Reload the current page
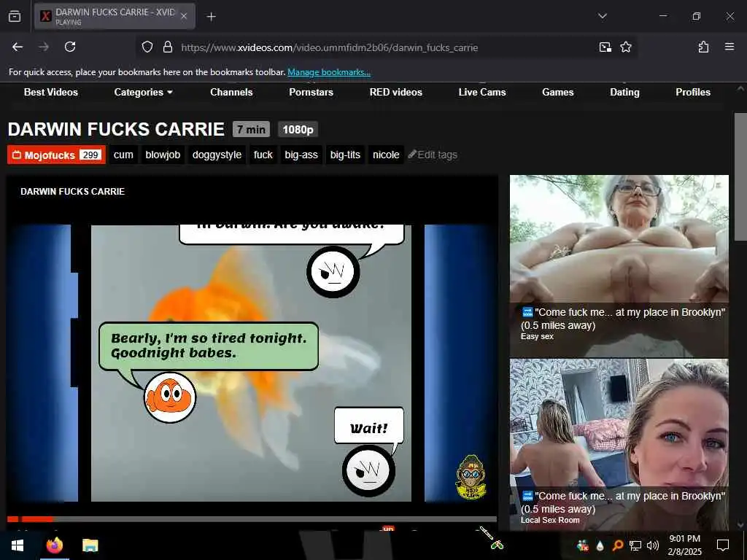 tap(70, 47)
